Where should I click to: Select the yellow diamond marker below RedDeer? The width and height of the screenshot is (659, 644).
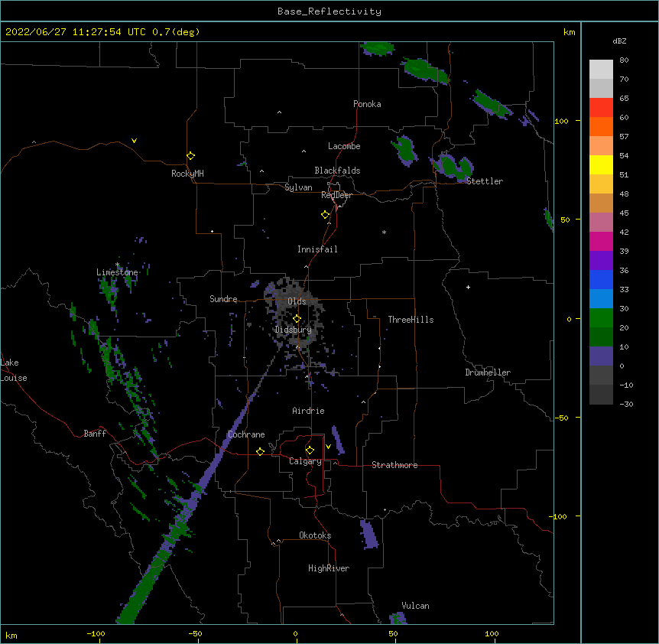[x=325, y=215]
